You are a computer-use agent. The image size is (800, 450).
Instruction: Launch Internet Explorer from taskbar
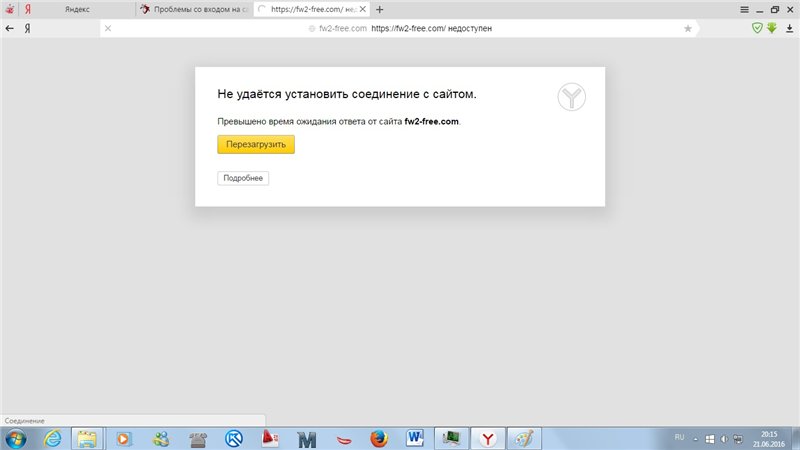[53, 439]
